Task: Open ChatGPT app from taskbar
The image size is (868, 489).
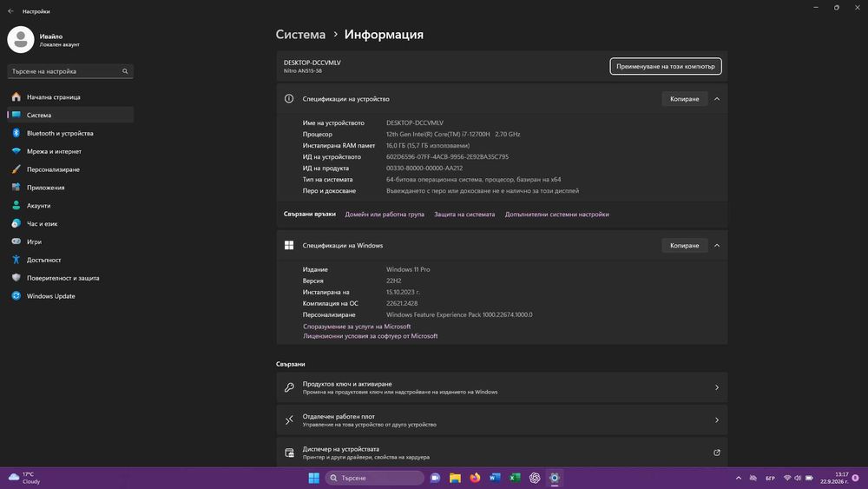Action: pos(535,478)
